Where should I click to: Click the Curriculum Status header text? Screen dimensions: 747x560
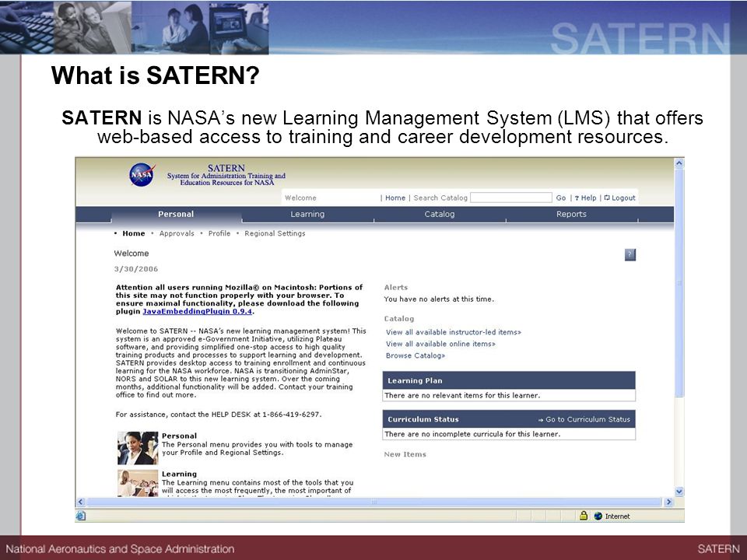pos(423,419)
